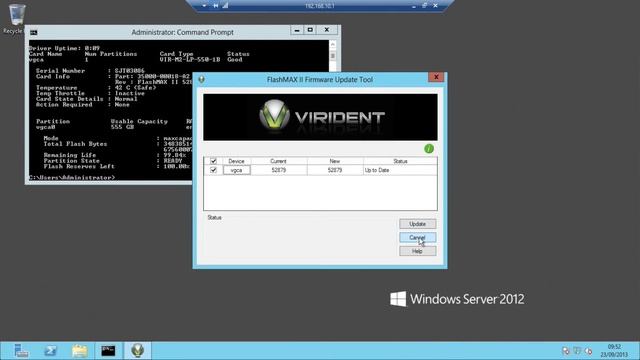Select Virident Firmware Tool taskbar button

click(138, 350)
